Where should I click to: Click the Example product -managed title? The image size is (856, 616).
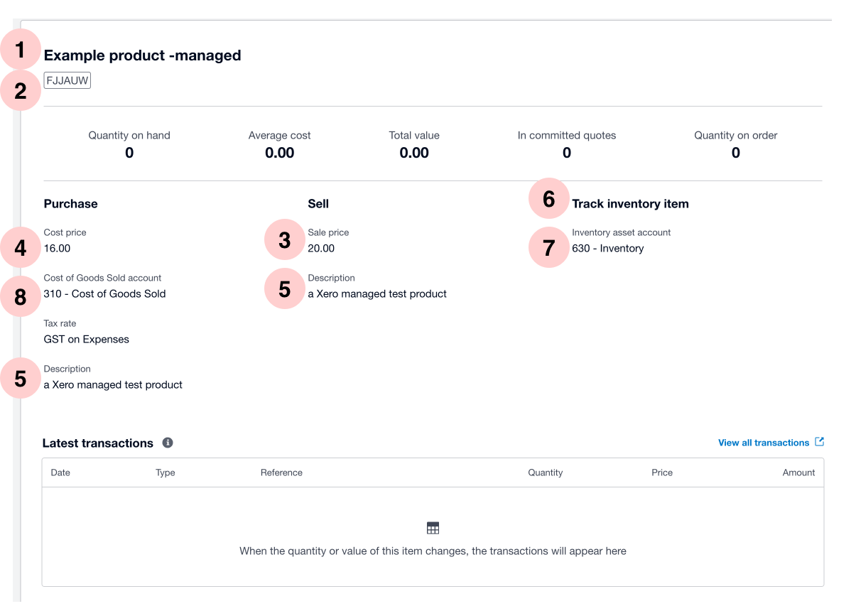pos(142,55)
